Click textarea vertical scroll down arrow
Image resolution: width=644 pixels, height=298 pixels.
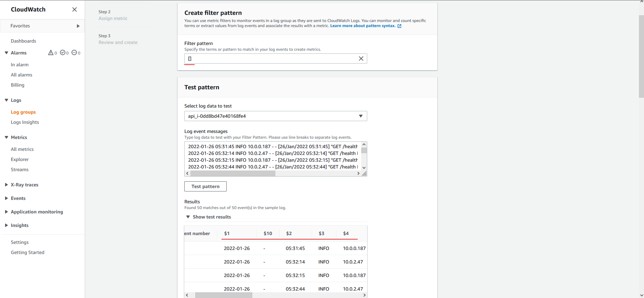click(x=364, y=168)
